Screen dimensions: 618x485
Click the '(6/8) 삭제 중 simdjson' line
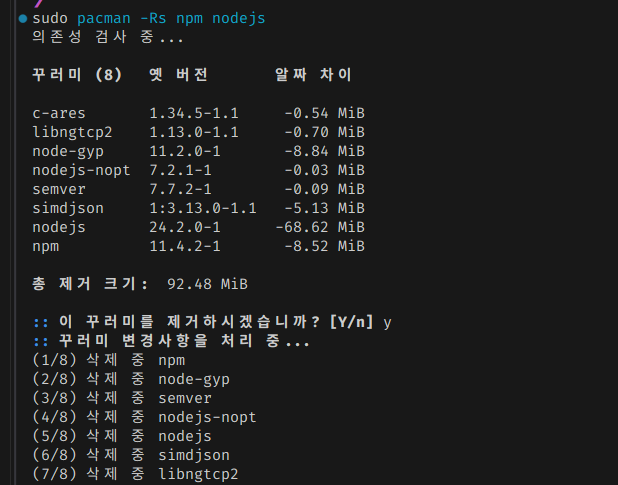(131, 455)
